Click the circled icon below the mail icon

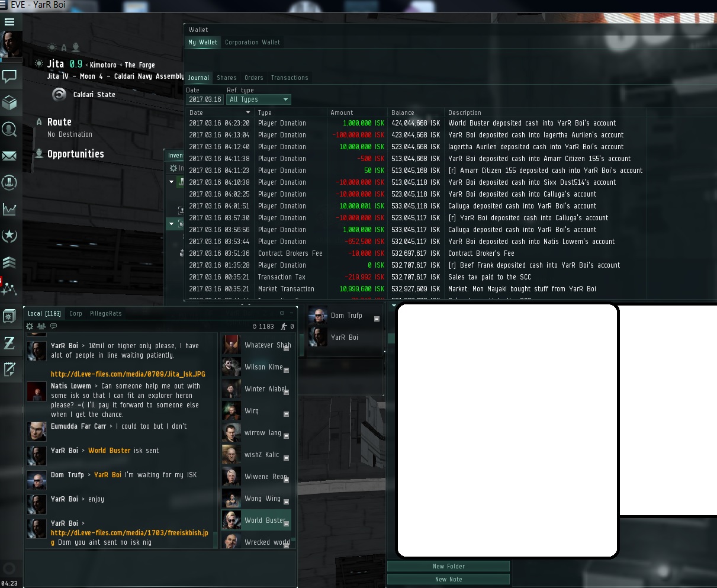(9, 182)
